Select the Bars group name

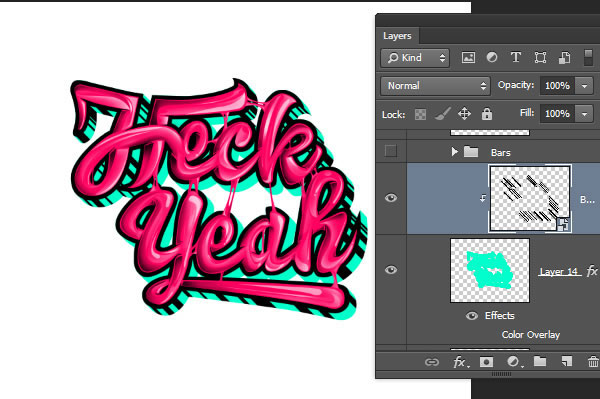[501, 153]
